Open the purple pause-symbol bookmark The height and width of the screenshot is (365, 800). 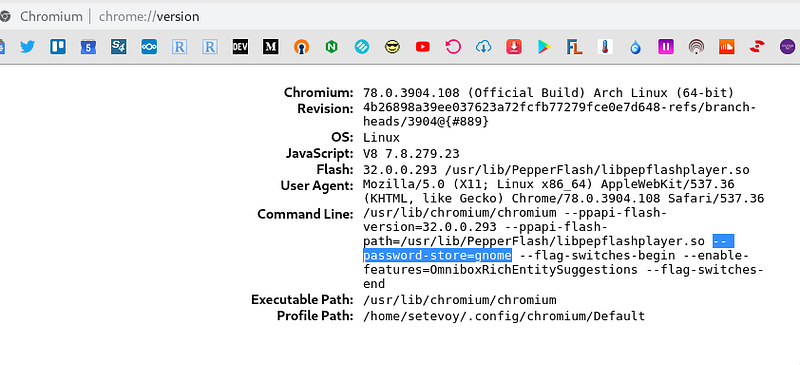point(666,47)
